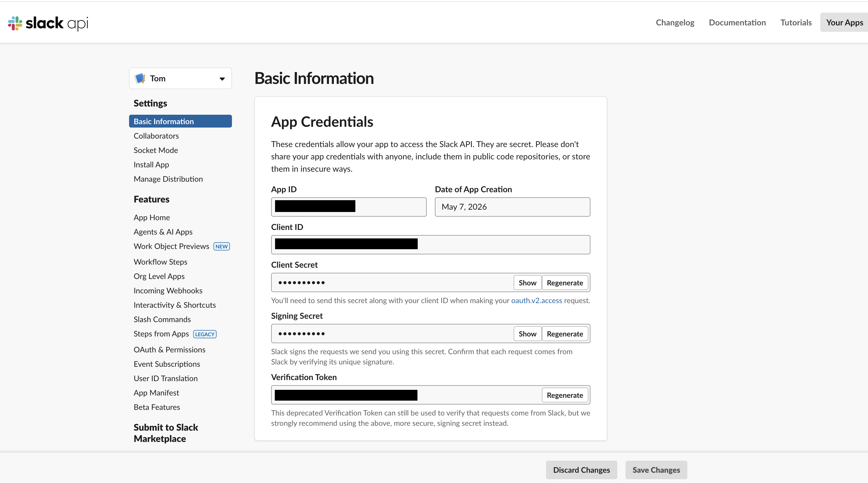Image resolution: width=868 pixels, height=483 pixels.
Task: Regenerate the Client Secret
Action: (565, 283)
